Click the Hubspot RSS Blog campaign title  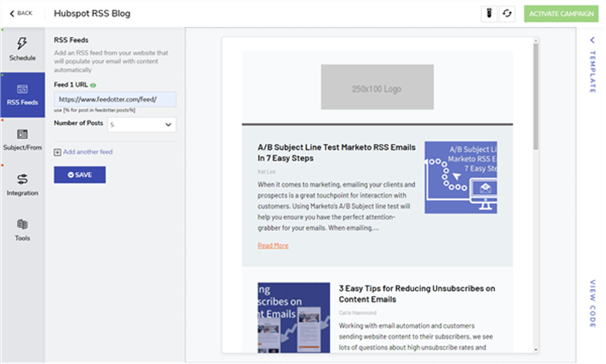coord(92,14)
